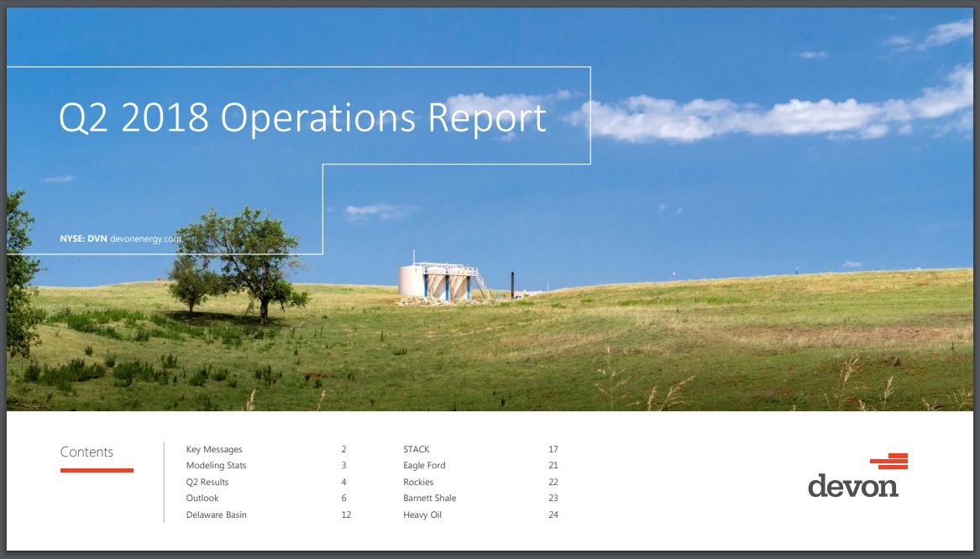Open the Delaware Basin contents entry
980x559 pixels.
[216, 515]
